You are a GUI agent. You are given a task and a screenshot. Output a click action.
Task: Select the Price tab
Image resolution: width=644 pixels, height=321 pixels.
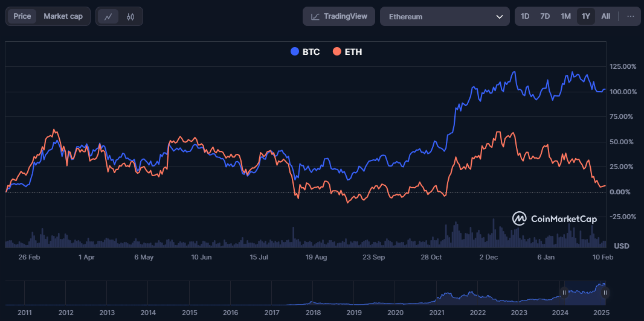22,16
